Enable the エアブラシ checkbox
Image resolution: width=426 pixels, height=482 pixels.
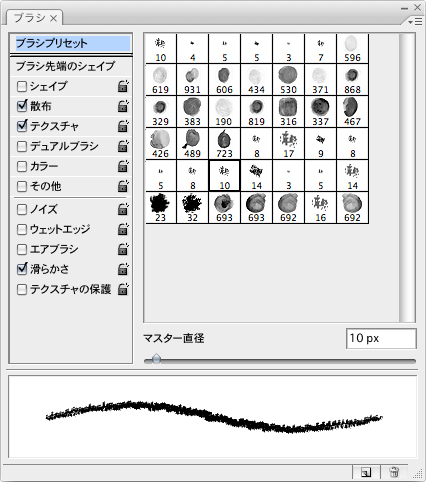22,249
